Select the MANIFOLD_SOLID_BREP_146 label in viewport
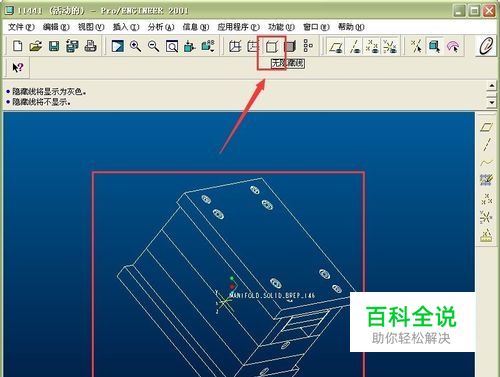Image resolution: width=500 pixels, height=377 pixels. (273, 295)
